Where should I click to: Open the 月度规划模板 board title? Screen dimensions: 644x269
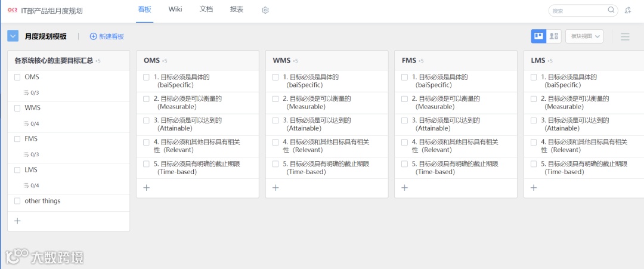pyautogui.click(x=45, y=36)
